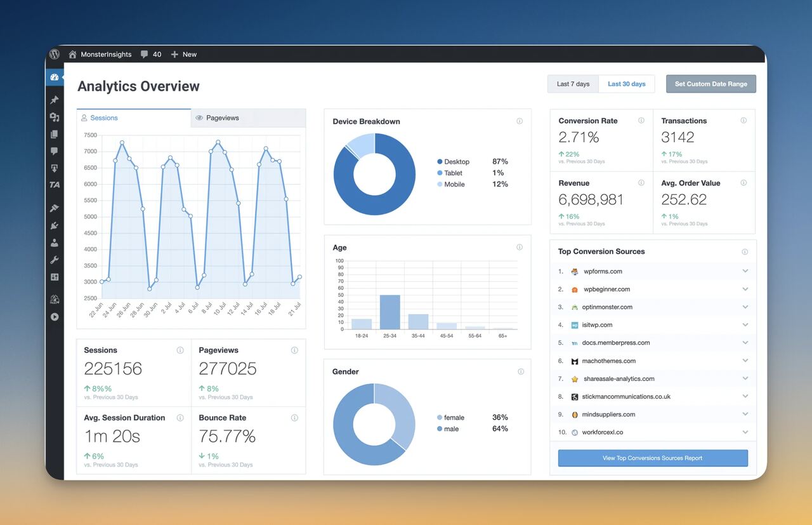Click the info icon beside Conversion Rate
The image size is (812, 525).
[x=641, y=121]
